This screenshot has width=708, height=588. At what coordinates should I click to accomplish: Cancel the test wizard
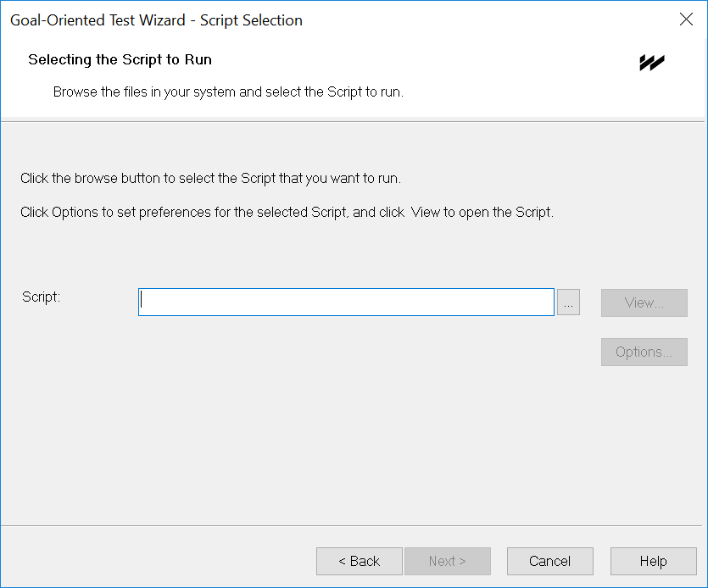[550, 561]
